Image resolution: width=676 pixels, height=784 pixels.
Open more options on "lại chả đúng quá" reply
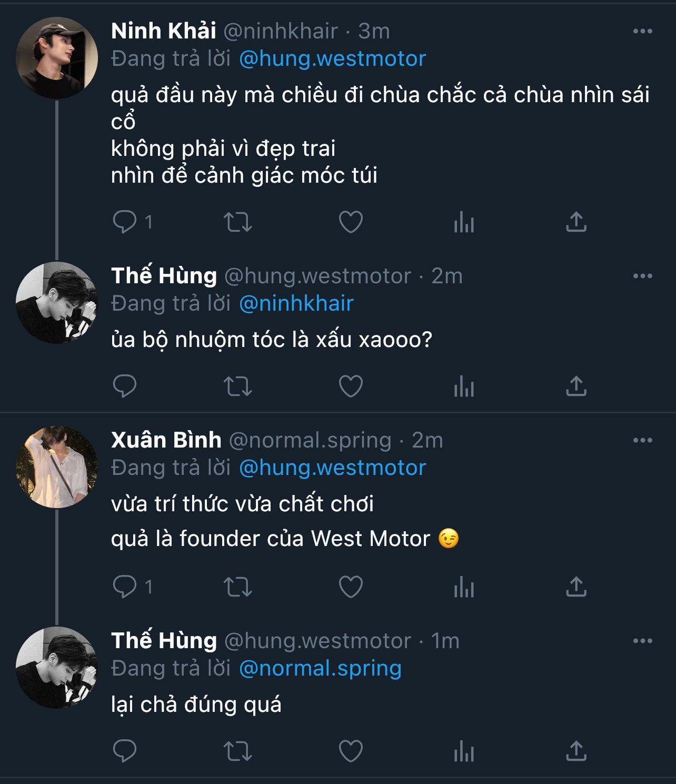point(642,641)
